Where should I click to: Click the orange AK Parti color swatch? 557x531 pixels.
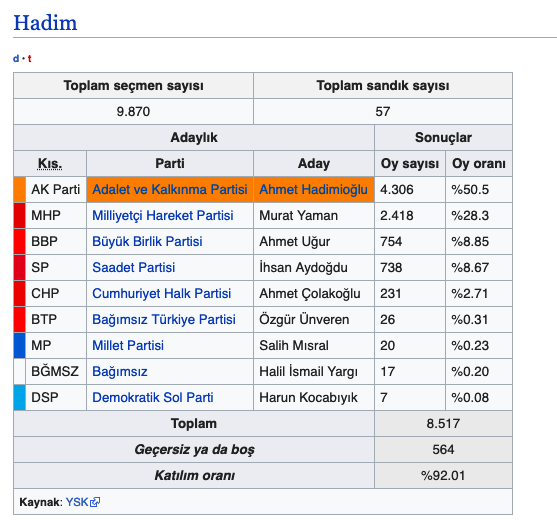pyautogui.click(x=20, y=189)
